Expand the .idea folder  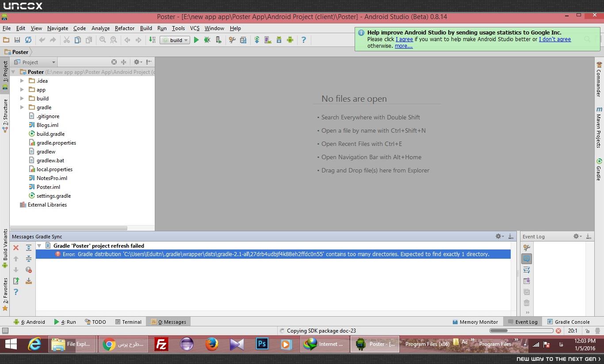pyautogui.click(x=22, y=81)
